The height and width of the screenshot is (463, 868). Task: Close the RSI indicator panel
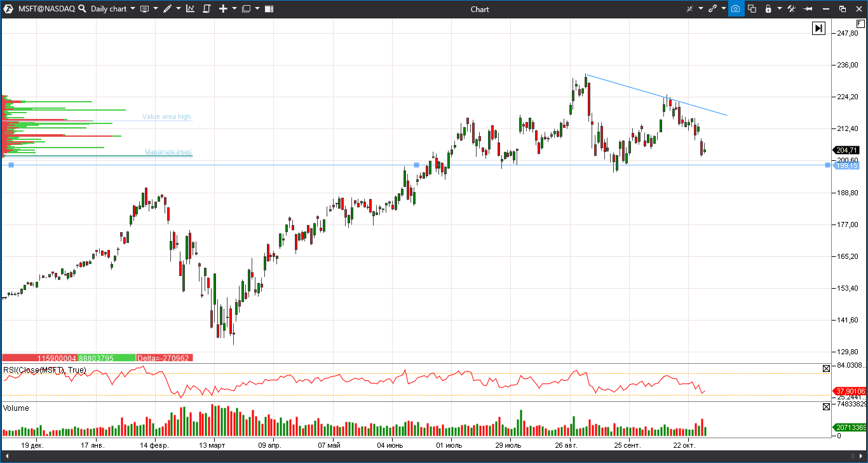coord(826,368)
